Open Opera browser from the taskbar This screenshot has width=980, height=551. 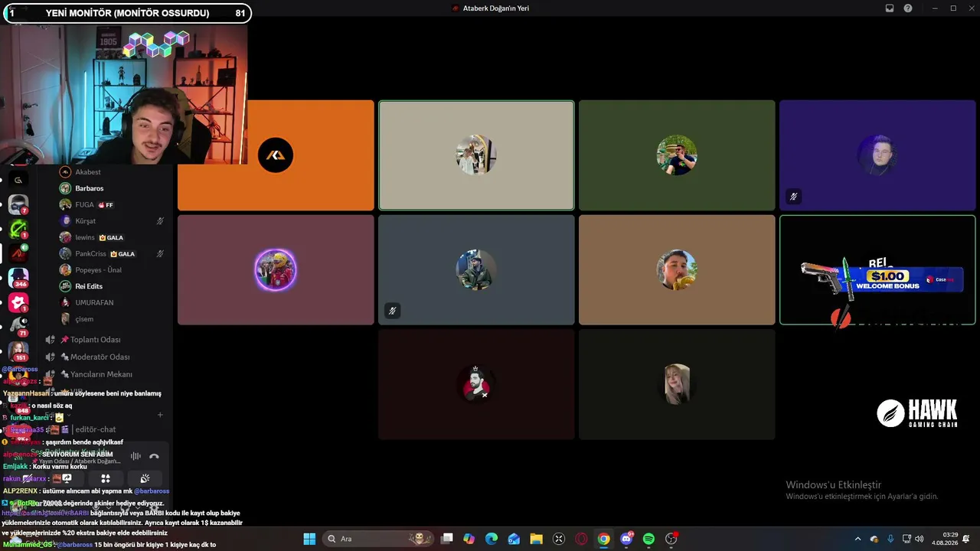[x=581, y=539]
